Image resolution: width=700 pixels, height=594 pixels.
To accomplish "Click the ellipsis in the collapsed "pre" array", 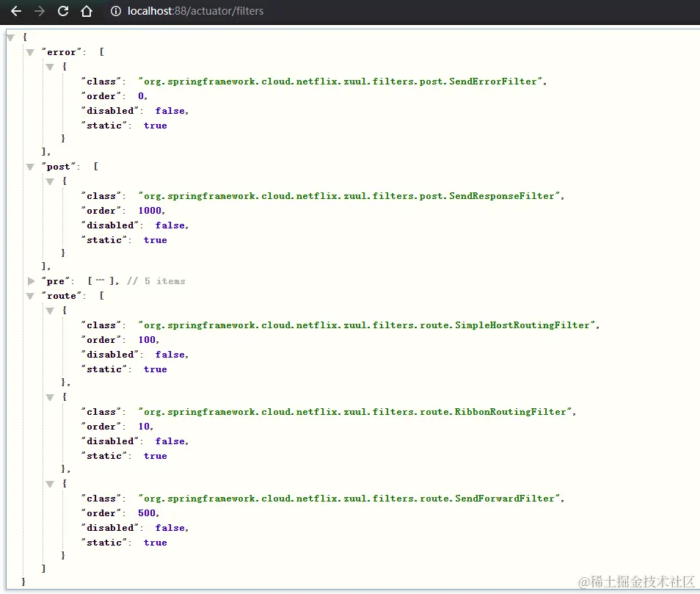I will coord(101,281).
